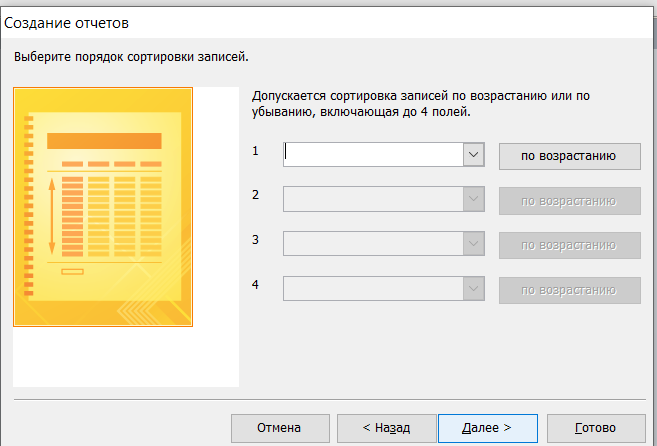Go back with the '< Назад' button

click(x=385, y=428)
